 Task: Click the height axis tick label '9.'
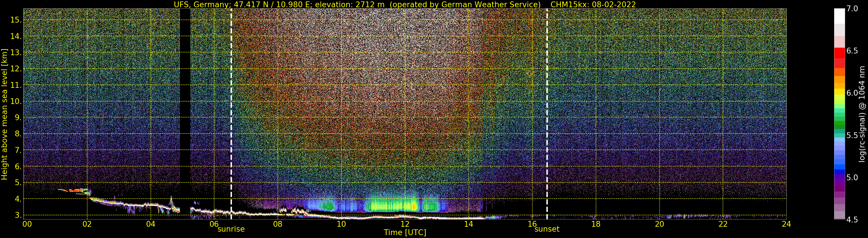tap(18, 118)
